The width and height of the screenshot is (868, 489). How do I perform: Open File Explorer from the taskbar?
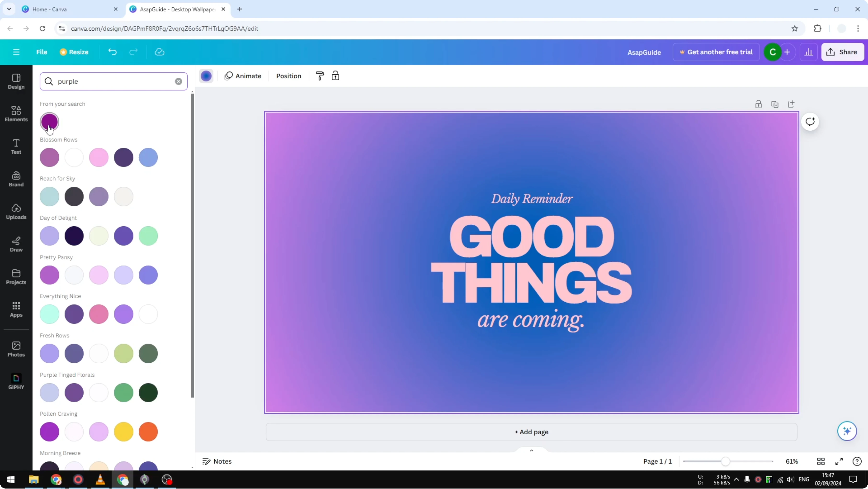34,480
